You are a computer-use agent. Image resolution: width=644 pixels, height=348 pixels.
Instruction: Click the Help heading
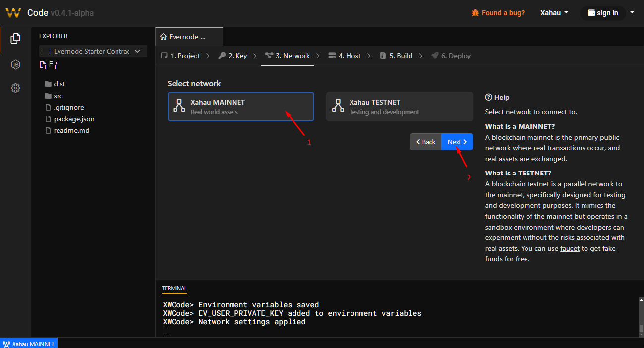[497, 97]
